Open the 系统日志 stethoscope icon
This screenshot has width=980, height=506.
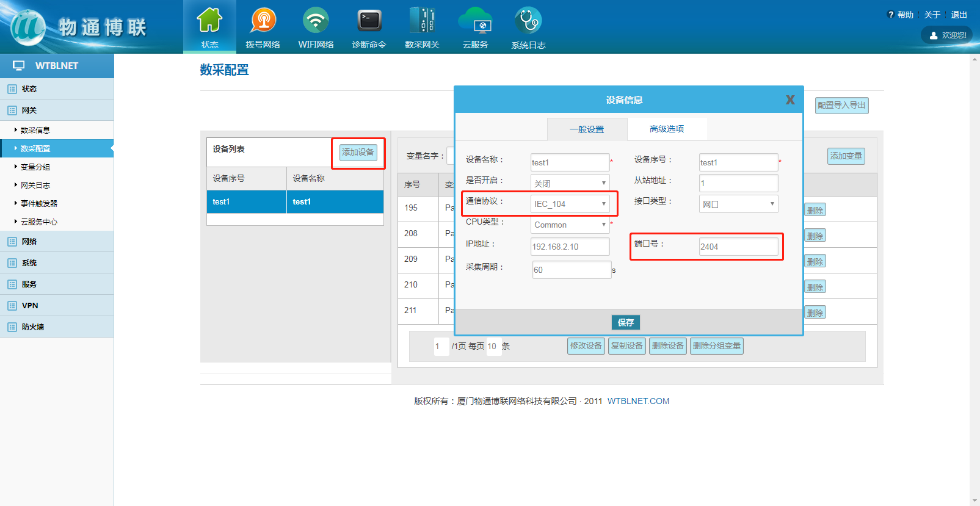[x=528, y=21]
